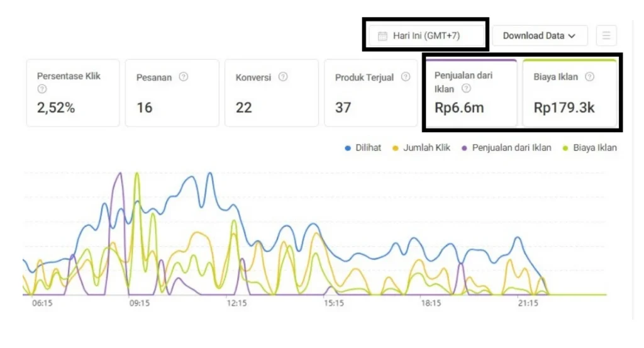Viewport: 644px width, 348px height.
Task: Click help icon beside Persentase Klik
Action: tap(42, 89)
